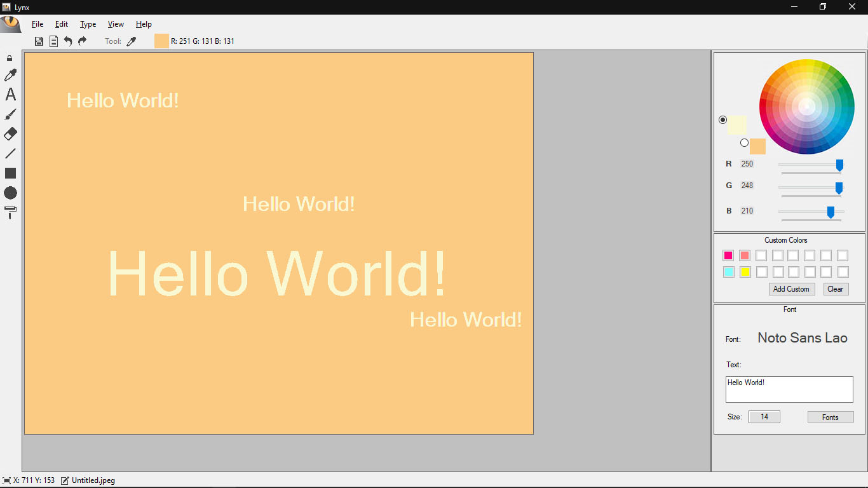Click the Hello World! text input box
Viewport: 868px width, 488px height.
click(x=789, y=390)
